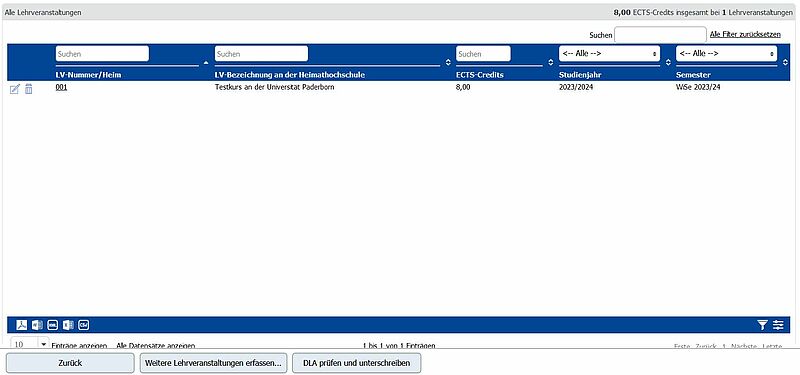Open the entries-per-page dropdown showing 10
The image size is (800, 375).
coord(29,344)
